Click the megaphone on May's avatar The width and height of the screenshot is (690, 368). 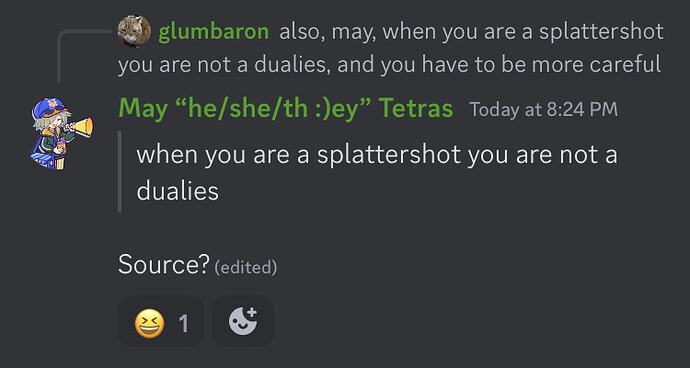pyautogui.click(x=81, y=127)
